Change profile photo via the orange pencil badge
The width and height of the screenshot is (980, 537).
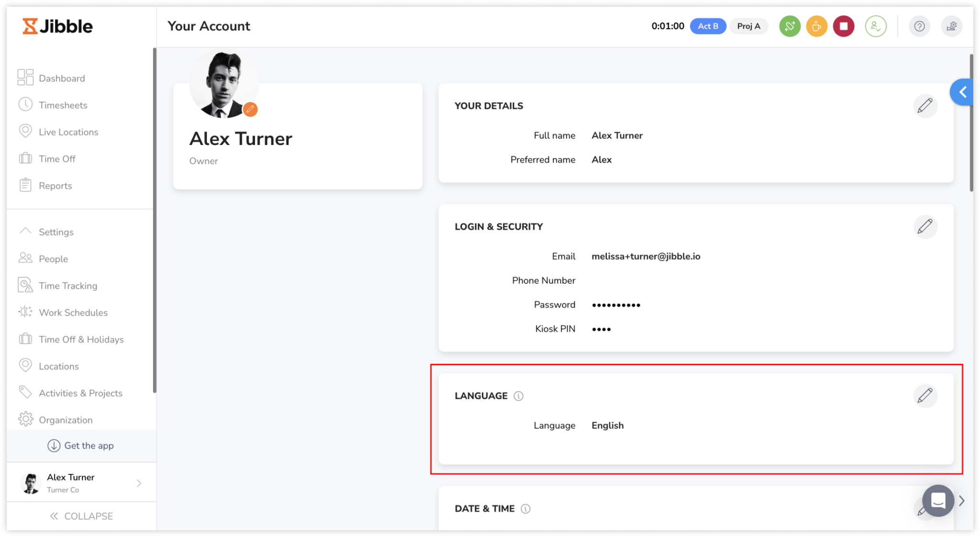[250, 109]
